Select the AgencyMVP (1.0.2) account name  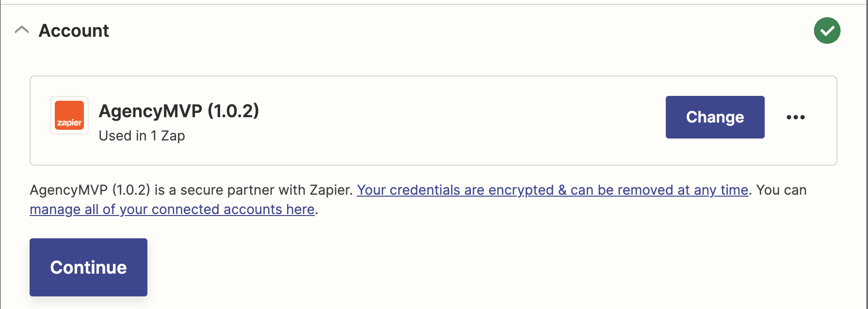[178, 111]
